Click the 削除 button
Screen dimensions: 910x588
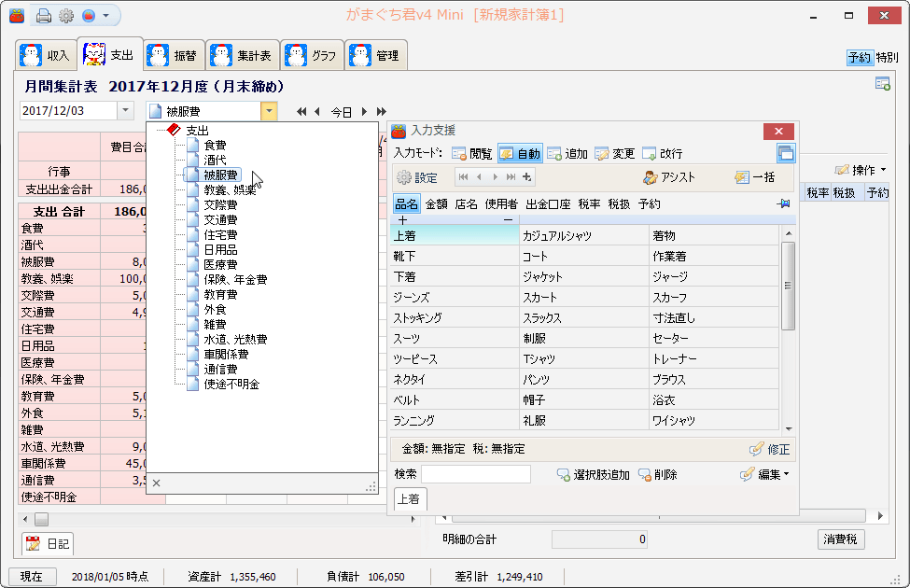658,475
